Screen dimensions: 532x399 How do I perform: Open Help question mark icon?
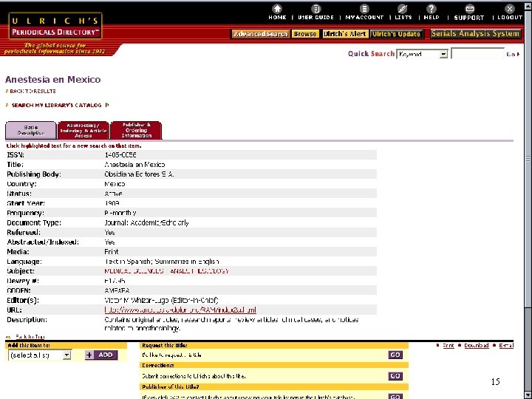(x=432, y=9)
